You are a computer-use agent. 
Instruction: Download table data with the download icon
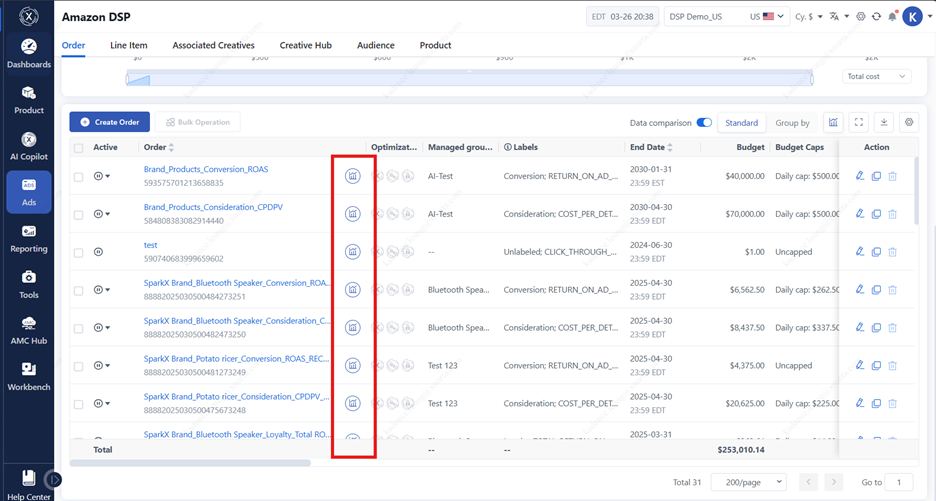pos(884,122)
